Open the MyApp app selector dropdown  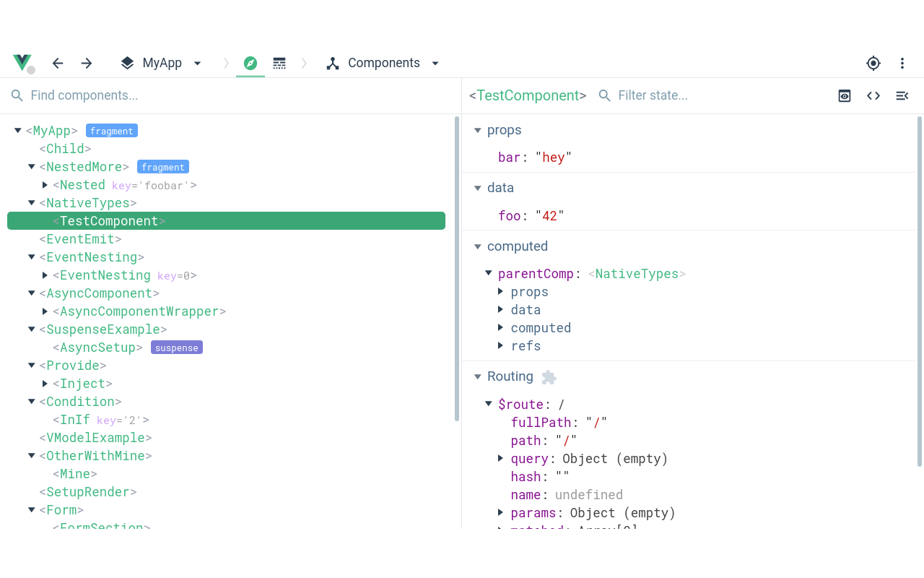tap(161, 63)
